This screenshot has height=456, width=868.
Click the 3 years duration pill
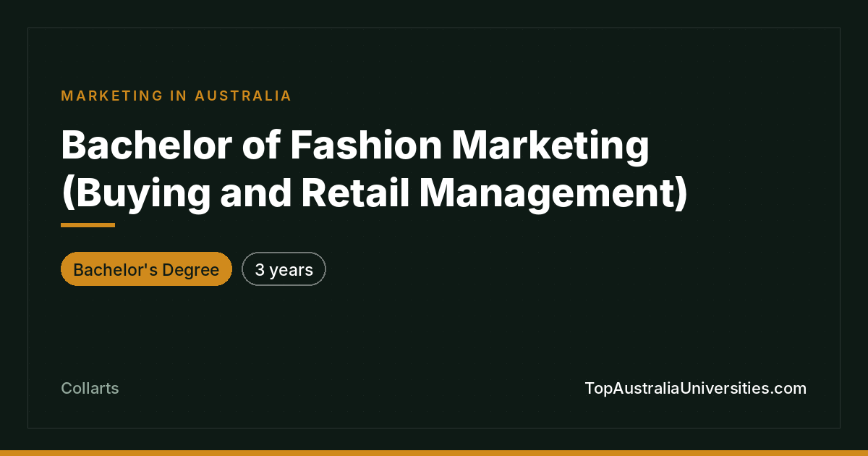click(284, 269)
